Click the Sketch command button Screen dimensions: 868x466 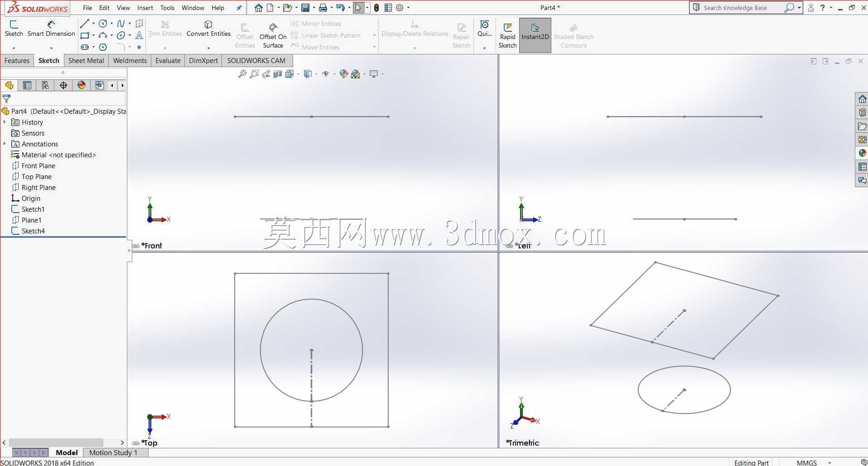point(14,29)
